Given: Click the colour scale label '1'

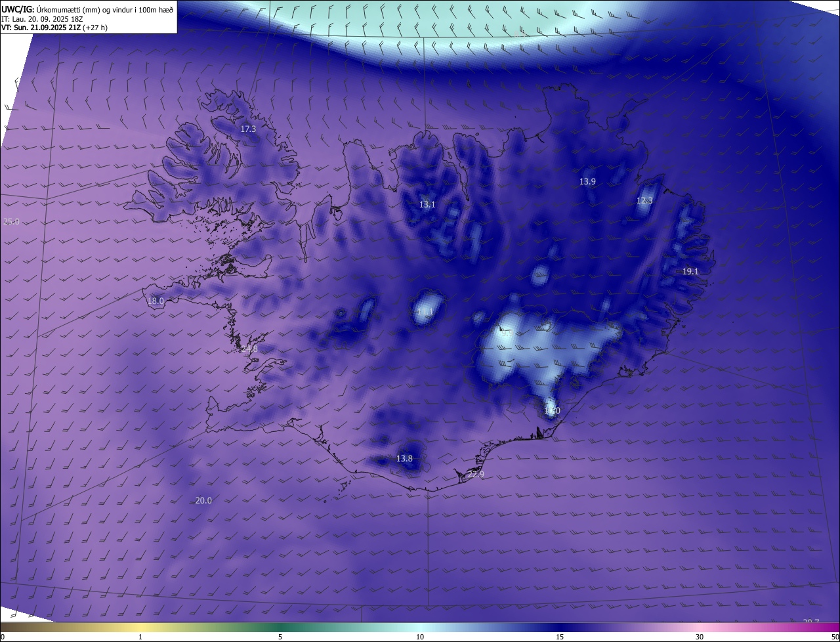Looking at the screenshot, I should tap(140, 637).
